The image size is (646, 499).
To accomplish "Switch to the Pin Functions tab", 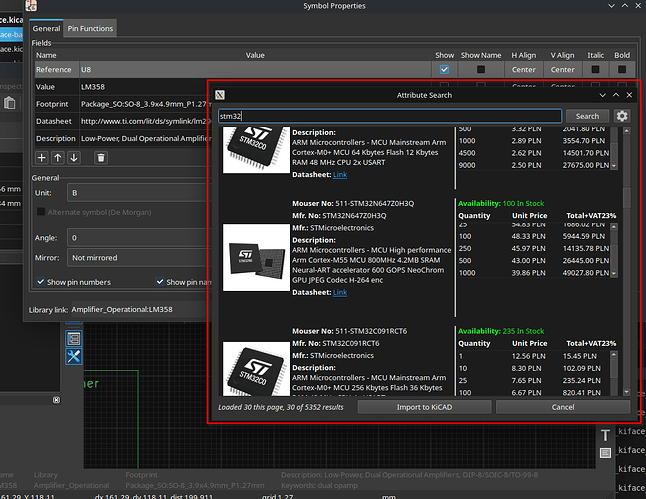I will pos(90,28).
